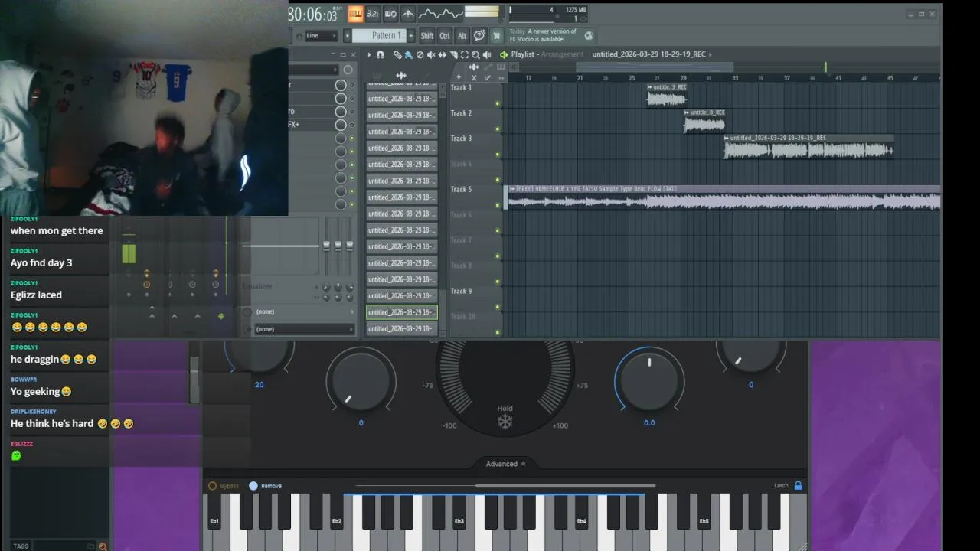The width and height of the screenshot is (980, 551).
Task: Click the Ctrl modifier button
Action: [445, 35]
